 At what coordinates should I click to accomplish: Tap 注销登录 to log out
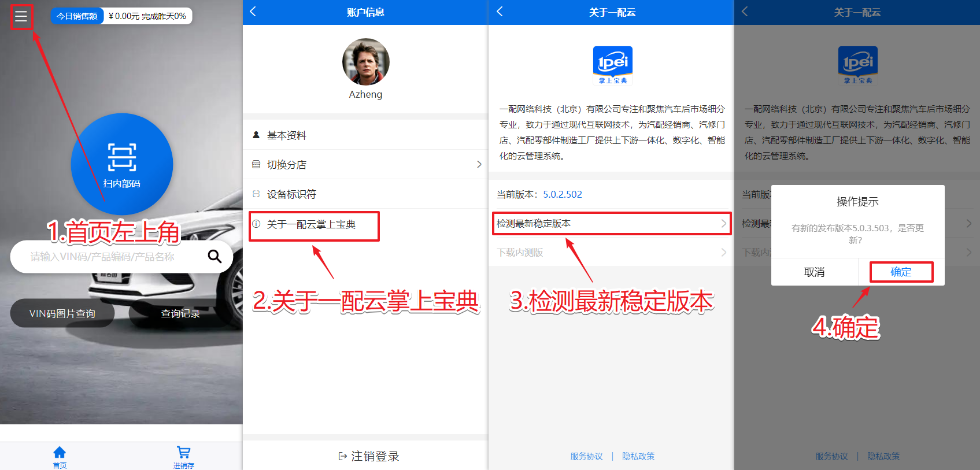tap(369, 456)
